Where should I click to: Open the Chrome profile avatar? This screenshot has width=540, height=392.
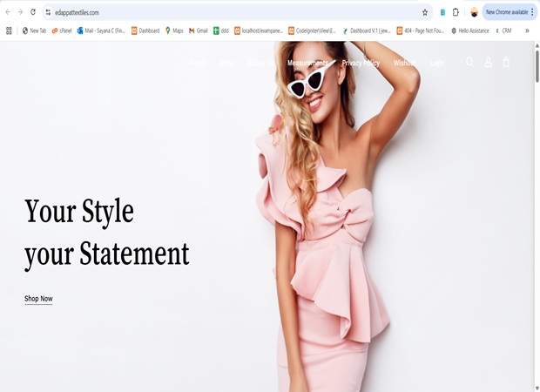(x=474, y=12)
